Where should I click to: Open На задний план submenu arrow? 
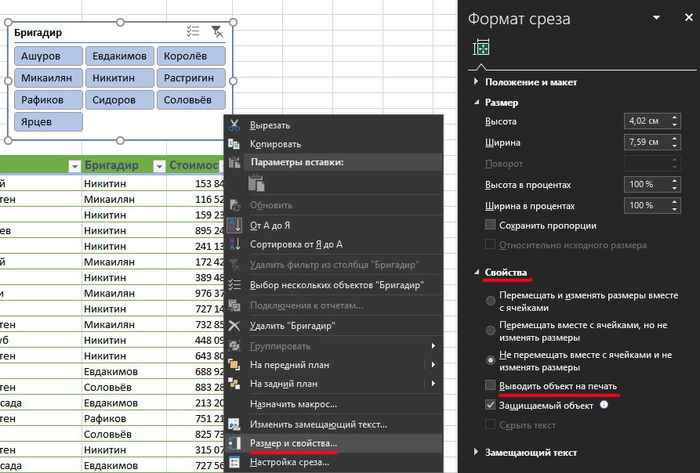click(433, 383)
